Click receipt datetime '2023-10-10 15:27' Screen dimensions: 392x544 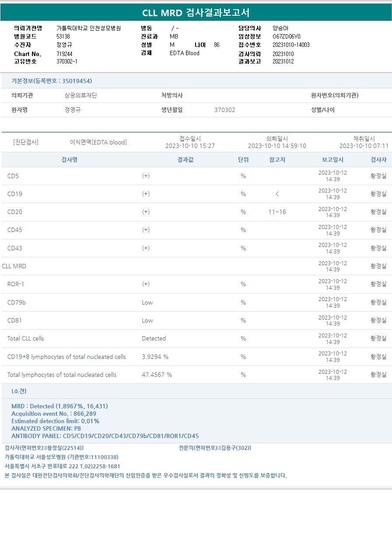(190, 146)
